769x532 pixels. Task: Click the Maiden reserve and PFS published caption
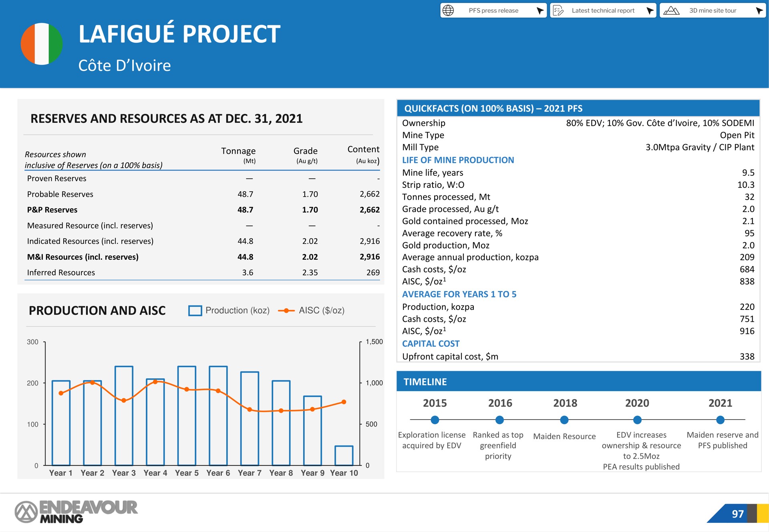723,440
